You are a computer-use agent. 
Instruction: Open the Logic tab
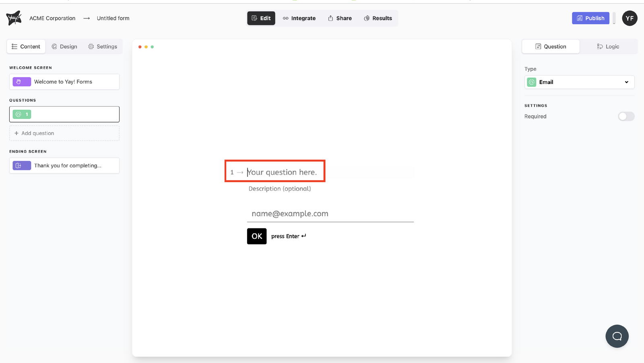pyautogui.click(x=608, y=47)
